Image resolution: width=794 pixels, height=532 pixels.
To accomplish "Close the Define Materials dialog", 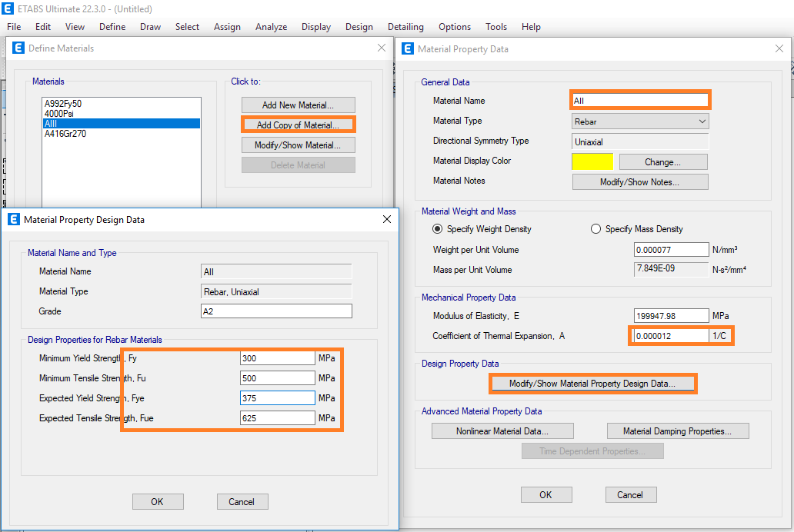I will coord(382,48).
